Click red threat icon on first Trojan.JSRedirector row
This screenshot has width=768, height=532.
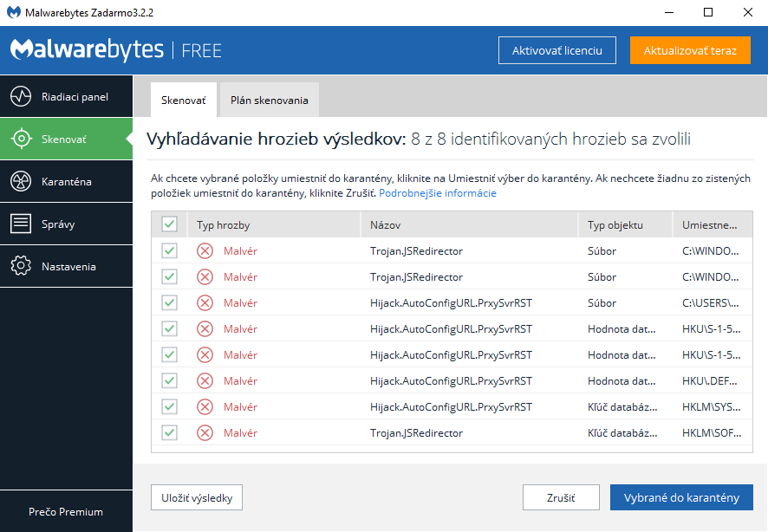click(205, 251)
